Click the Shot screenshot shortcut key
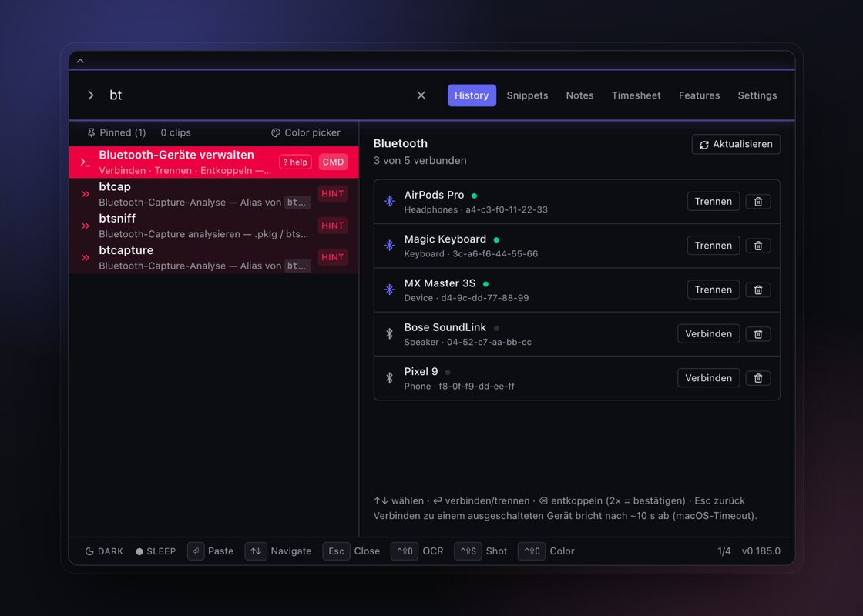This screenshot has width=863, height=616. pyautogui.click(x=468, y=551)
